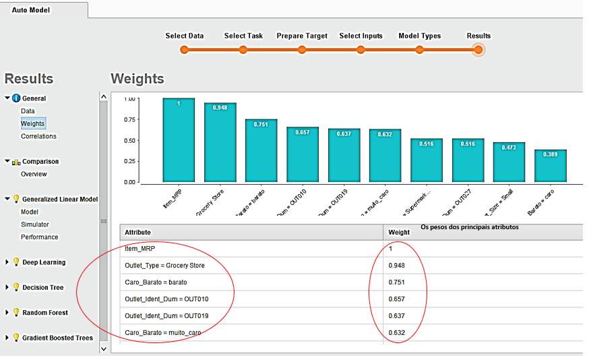The height and width of the screenshot is (364, 589).
Task: Click the 0.632 bar in chart
Action: click(385, 156)
